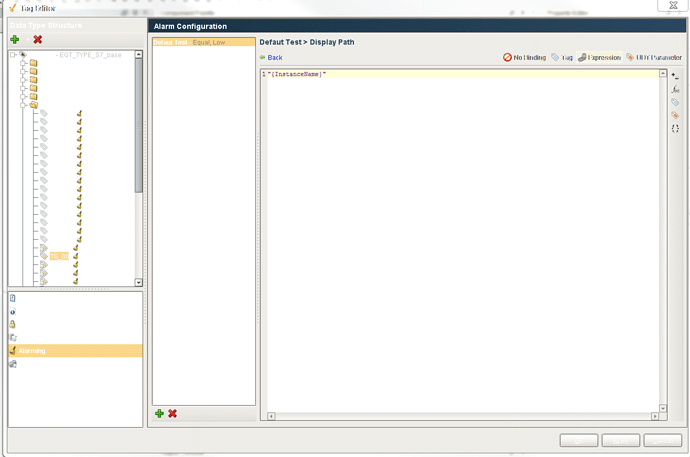Click the curly braces icon beside editor
This screenshot has height=457, width=690.
point(675,129)
